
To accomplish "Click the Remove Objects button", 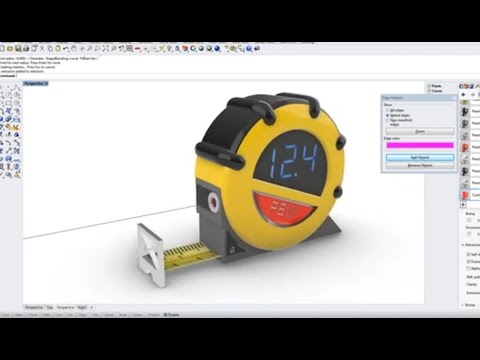I will [x=420, y=165].
